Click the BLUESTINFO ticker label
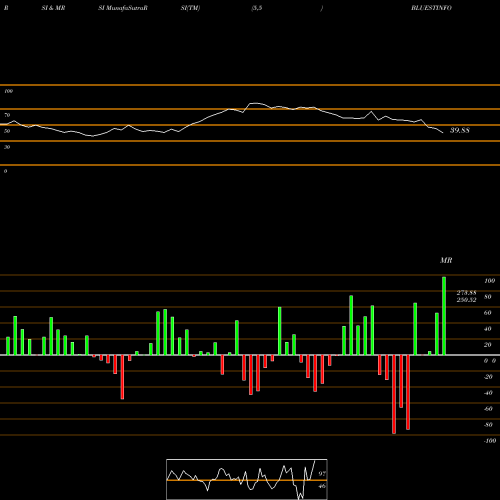The height and width of the screenshot is (500, 500). coord(431,8)
